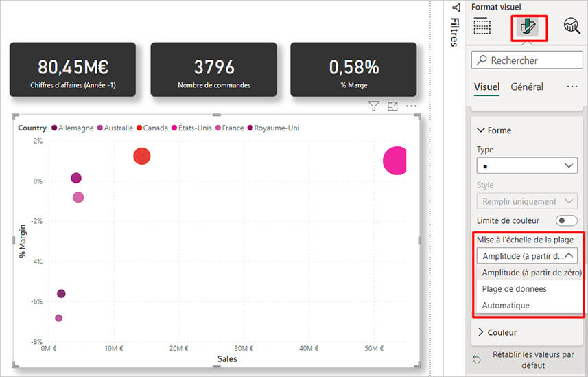Select the Canada red bubble

(142, 156)
